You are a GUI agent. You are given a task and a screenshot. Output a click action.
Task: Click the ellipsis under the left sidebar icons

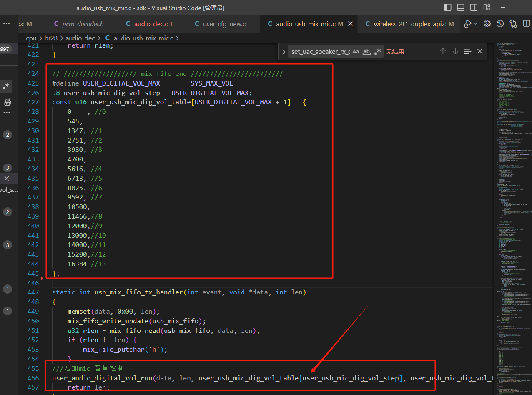pyautogui.click(x=7, y=113)
